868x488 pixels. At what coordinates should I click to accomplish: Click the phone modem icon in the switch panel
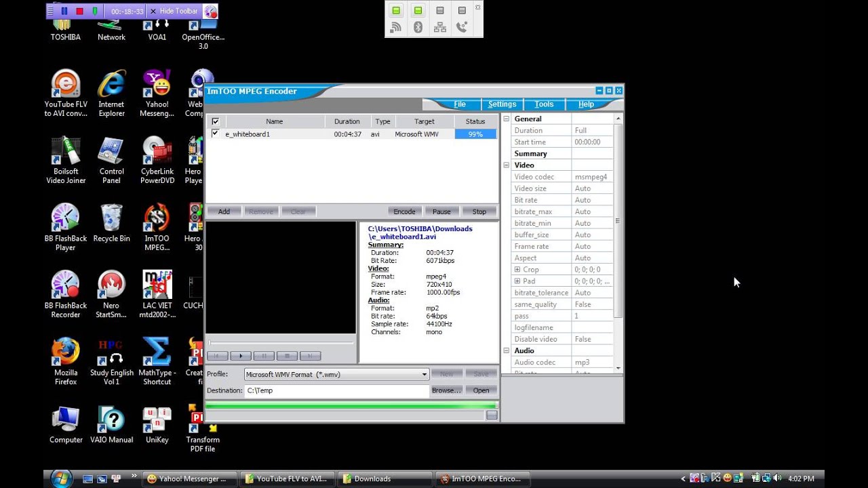(462, 27)
